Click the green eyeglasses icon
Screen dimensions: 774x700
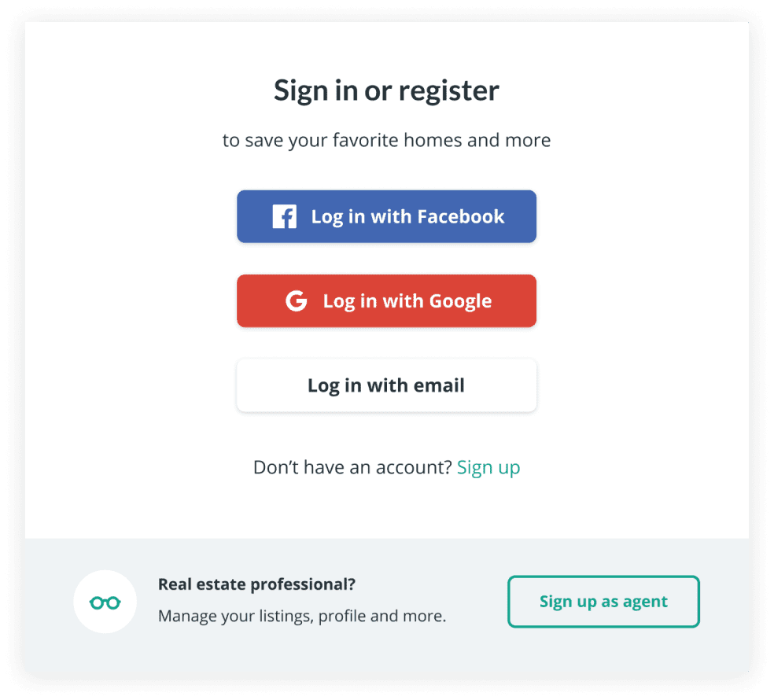[x=105, y=602]
